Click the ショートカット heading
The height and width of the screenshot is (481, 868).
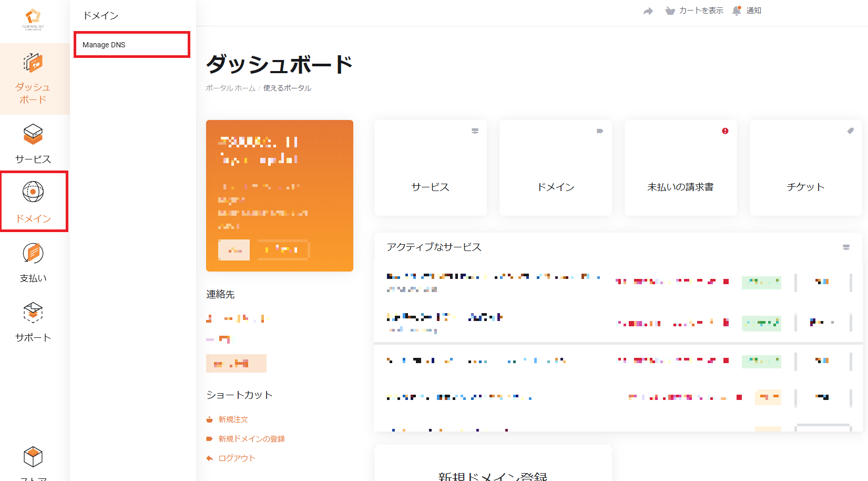coord(239,395)
